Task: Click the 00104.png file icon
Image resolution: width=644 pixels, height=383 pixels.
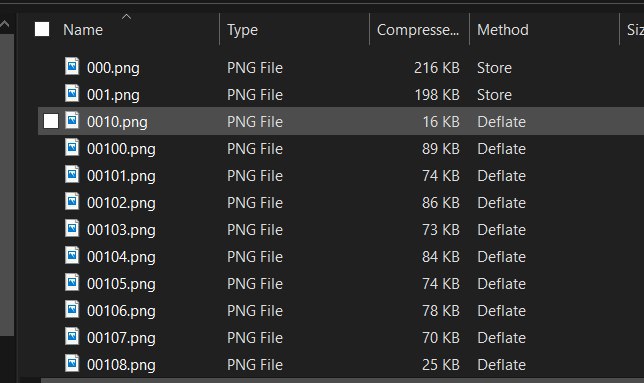Action: [x=72, y=255]
